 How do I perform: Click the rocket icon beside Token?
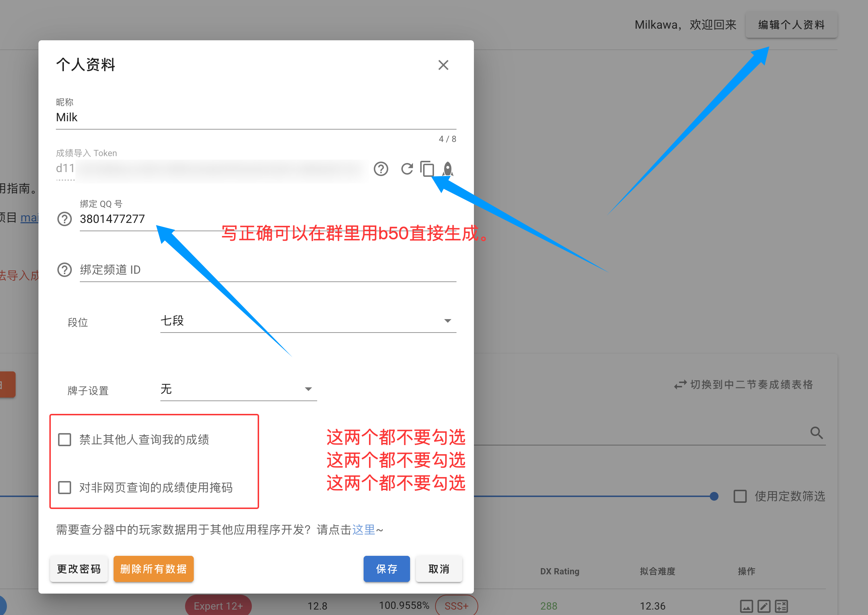(448, 169)
